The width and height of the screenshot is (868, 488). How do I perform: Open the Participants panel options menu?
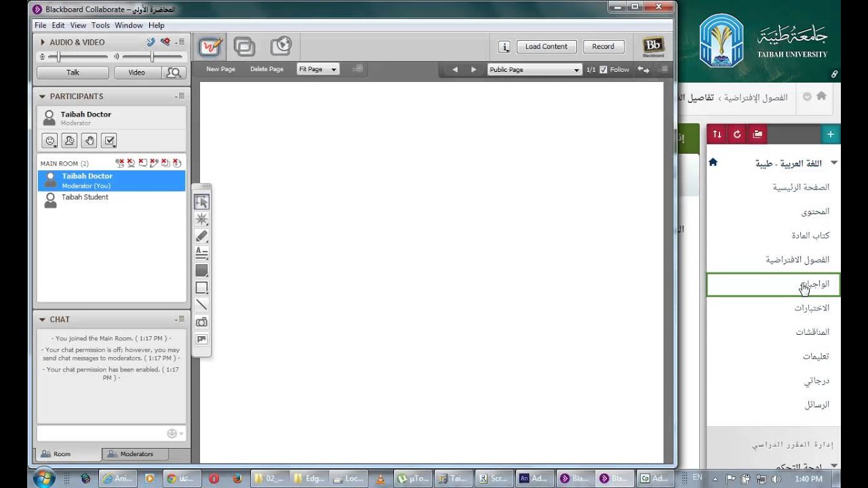[180, 96]
